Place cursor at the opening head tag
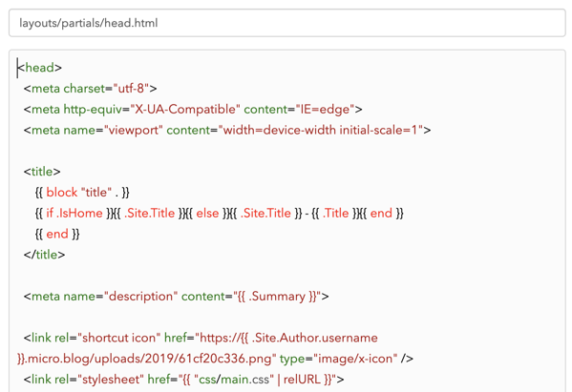 [x=39, y=68]
